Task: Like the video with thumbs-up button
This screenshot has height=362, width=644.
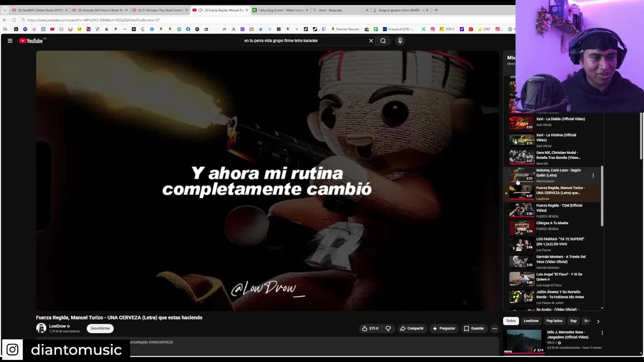Action: tap(370, 328)
